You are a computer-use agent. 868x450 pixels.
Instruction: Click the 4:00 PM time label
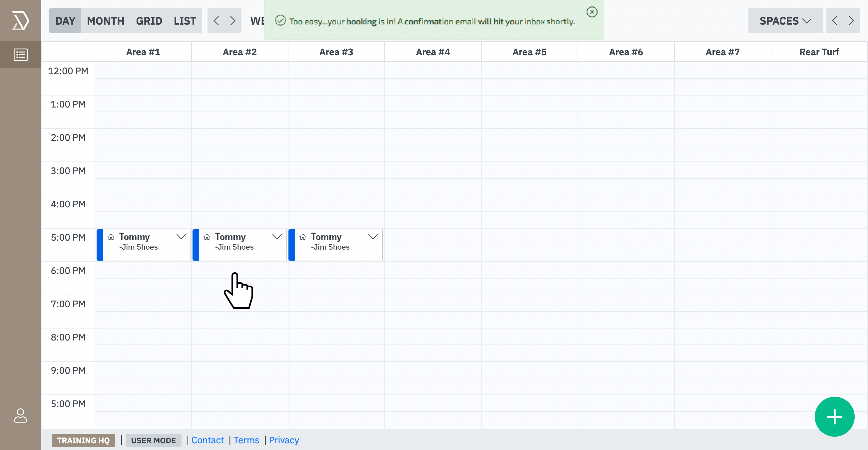click(x=68, y=204)
